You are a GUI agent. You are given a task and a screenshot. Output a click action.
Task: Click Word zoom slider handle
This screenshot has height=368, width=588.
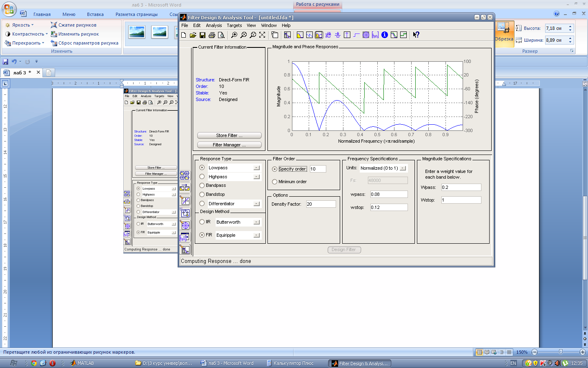[561, 352]
